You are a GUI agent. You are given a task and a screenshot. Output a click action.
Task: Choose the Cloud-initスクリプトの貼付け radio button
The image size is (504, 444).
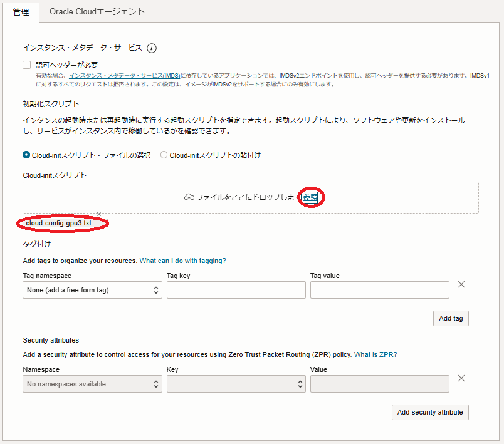164,155
